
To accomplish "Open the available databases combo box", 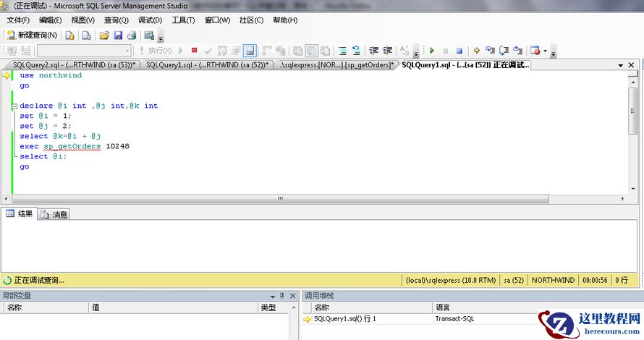I will [x=84, y=51].
